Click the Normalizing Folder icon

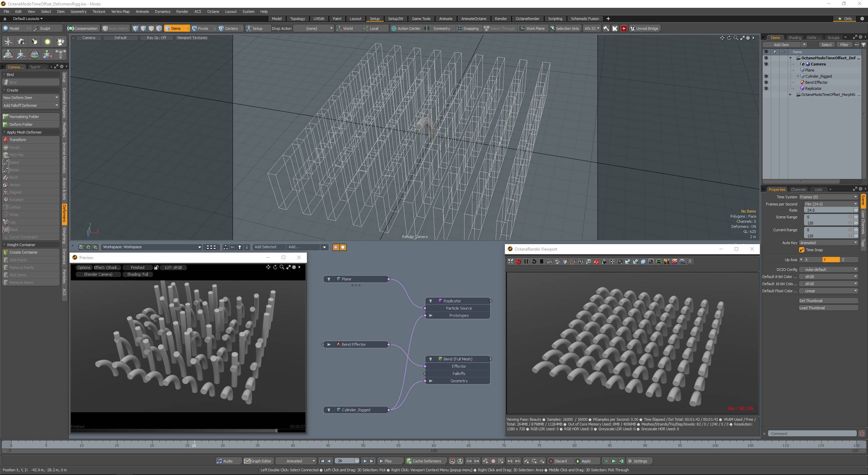(x=6, y=117)
